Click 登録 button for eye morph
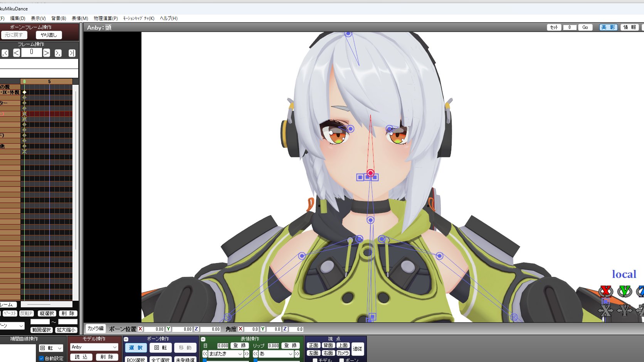Viewport: 644px width, 362px height. pyautogui.click(x=239, y=345)
